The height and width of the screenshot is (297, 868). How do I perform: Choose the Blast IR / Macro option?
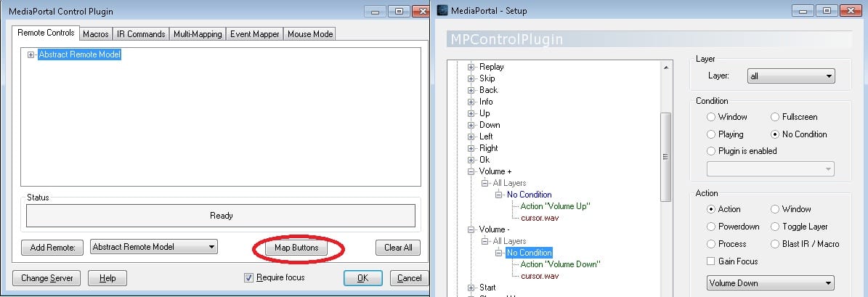click(776, 244)
